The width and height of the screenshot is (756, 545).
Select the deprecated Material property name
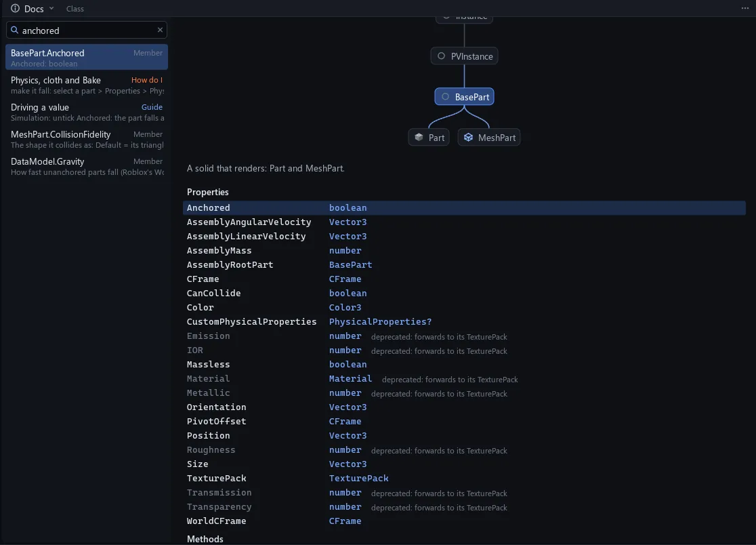click(x=208, y=379)
